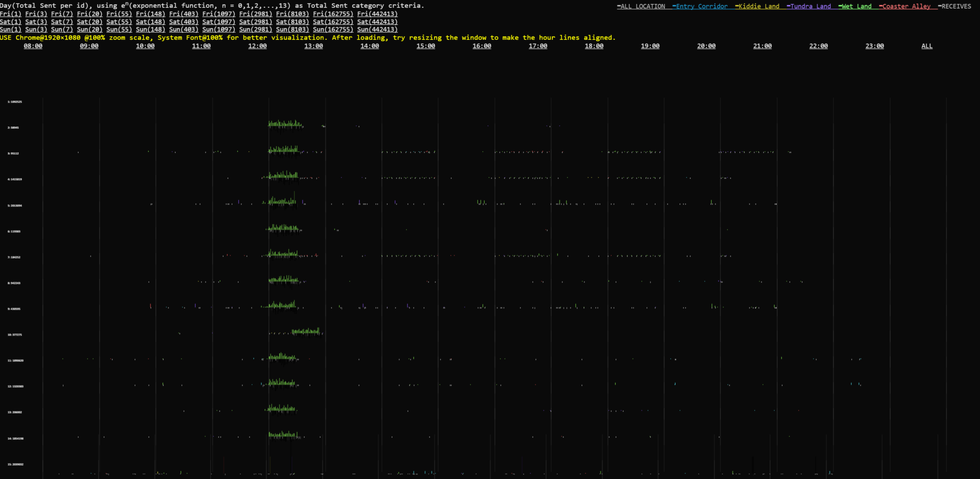Select the 22:00 hour link
The width and height of the screenshot is (980, 479).
(x=819, y=46)
